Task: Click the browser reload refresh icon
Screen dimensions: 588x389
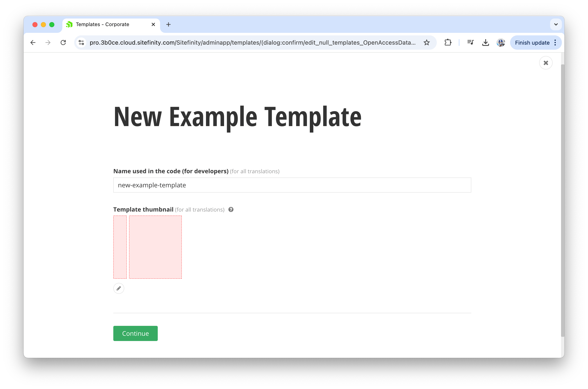Action: 63,42
